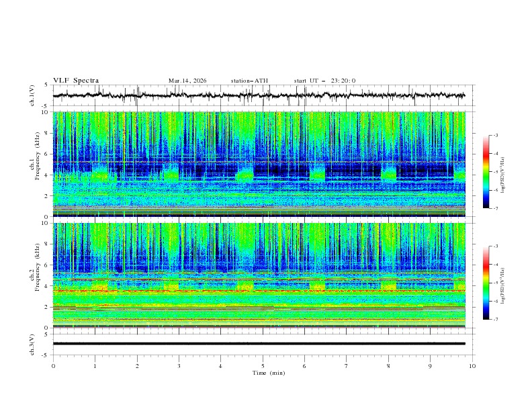The image size is (532, 411).
Task: Click the ch.2 spectrogram color scale bar
Action: point(486,283)
